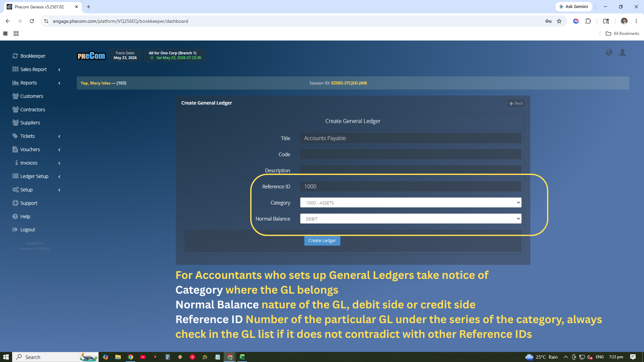This screenshot has height=362, width=644.
Task: Open the Contractors sidebar item
Action: click(x=33, y=110)
